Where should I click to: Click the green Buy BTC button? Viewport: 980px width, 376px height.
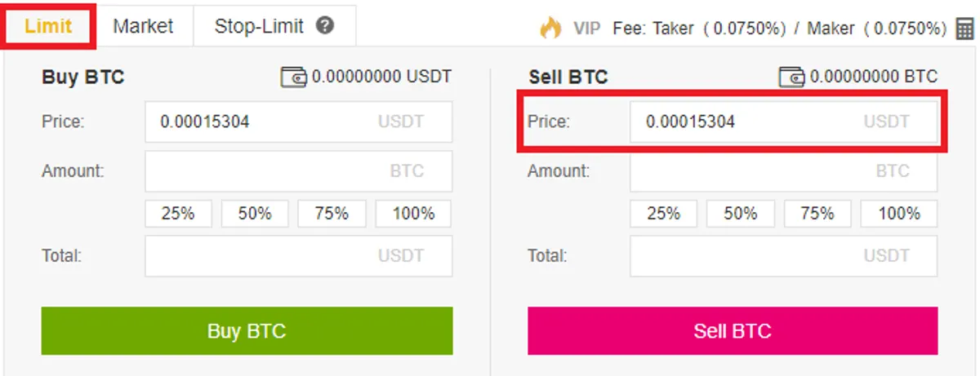(x=247, y=331)
